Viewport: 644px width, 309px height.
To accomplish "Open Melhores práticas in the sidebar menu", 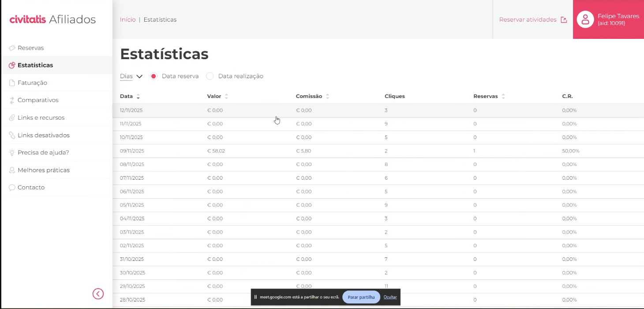I will (x=43, y=170).
